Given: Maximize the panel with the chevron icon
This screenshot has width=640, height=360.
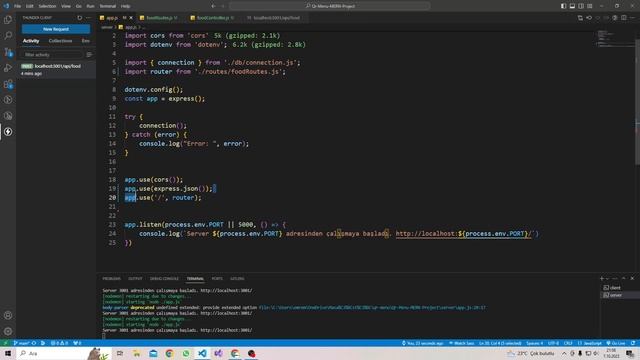Looking at the screenshot, I should pyautogui.click(x=623, y=278).
